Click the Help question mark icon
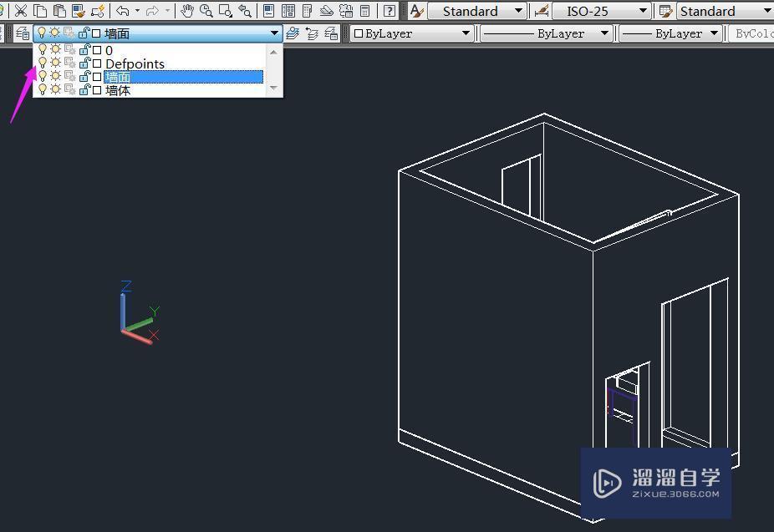The image size is (774, 532). 390,10
